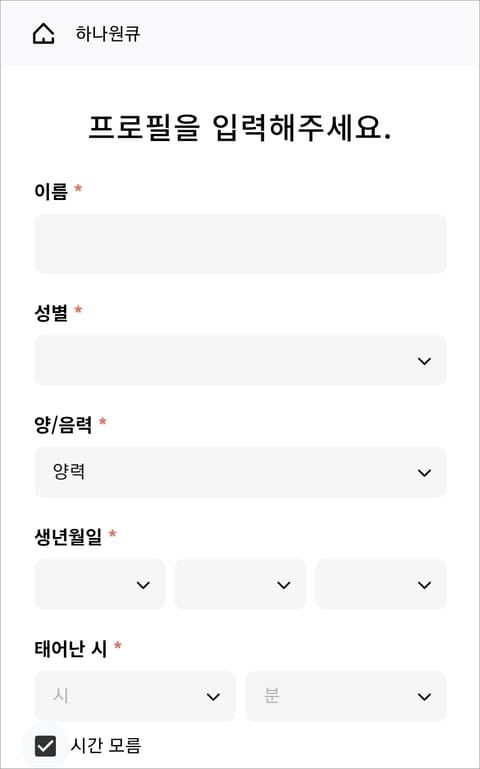Open the 성별 gender dropdown
Screen dimensions: 480x769
click(240, 360)
